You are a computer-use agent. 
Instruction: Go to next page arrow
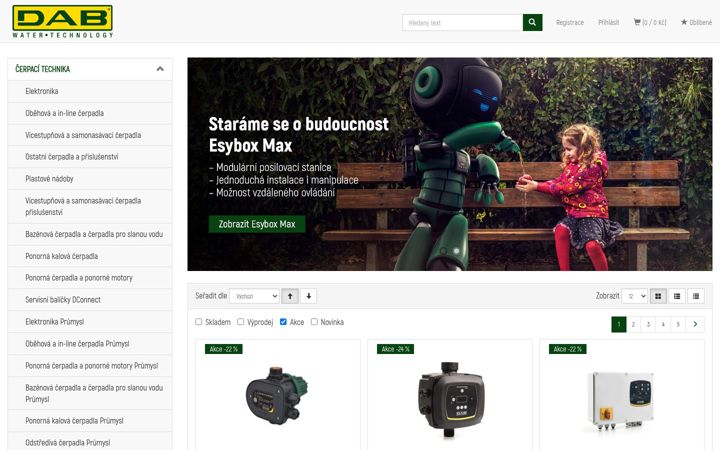pyautogui.click(x=695, y=324)
